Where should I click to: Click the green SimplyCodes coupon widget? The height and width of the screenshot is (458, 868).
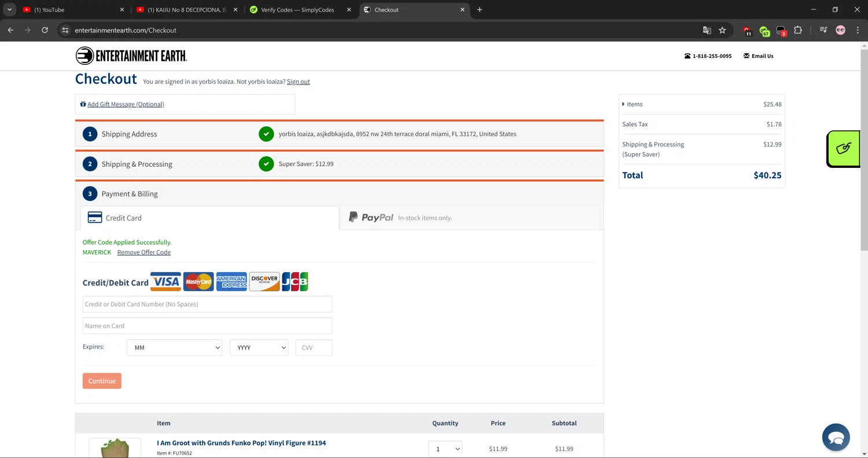coord(843,149)
